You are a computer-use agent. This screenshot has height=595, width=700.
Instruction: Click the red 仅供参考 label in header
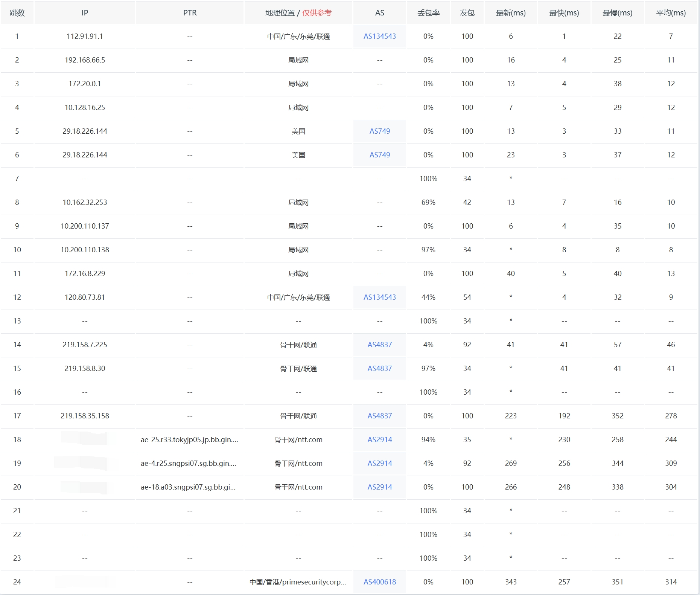(317, 12)
